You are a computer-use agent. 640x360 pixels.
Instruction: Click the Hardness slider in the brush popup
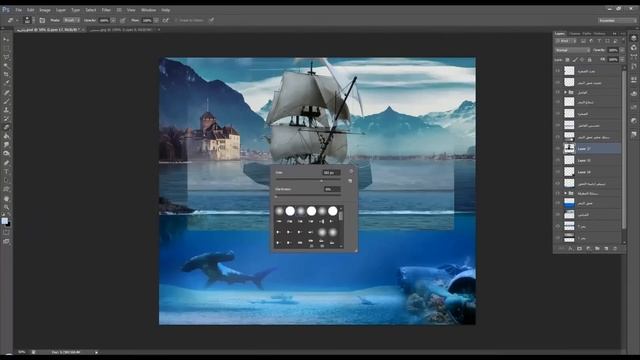tap(308, 195)
